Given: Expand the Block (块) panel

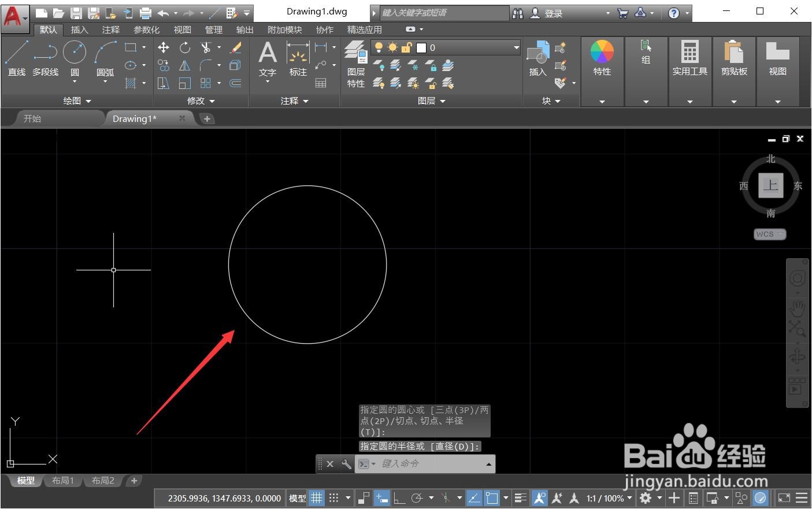Looking at the screenshot, I should pyautogui.click(x=551, y=101).
